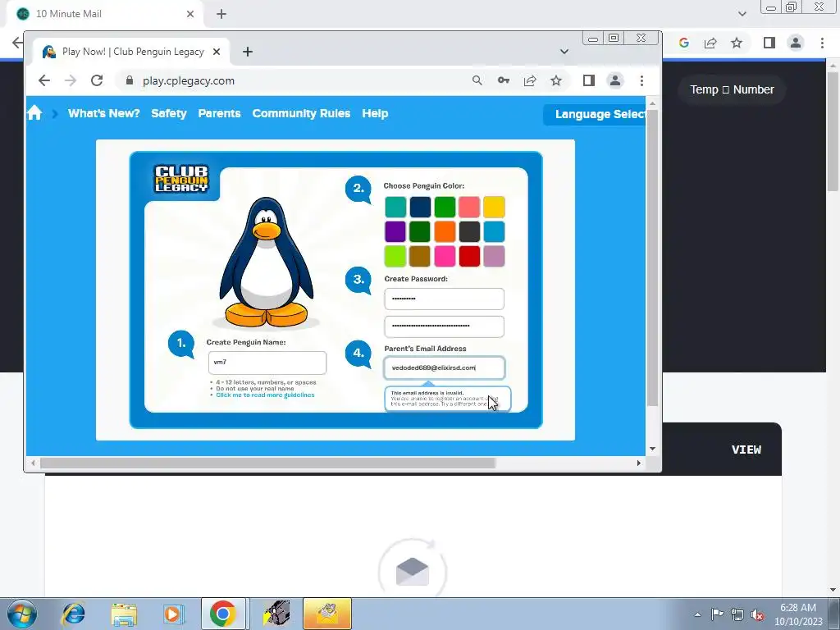Image resolution: width=840 pixels, height=630 pixels.
Task: Click the horizontal scrollbar right arrow
Action: click(638, 463)
